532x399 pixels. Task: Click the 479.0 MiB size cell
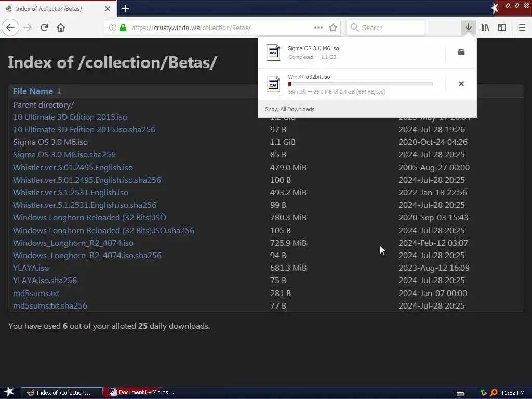288,168
